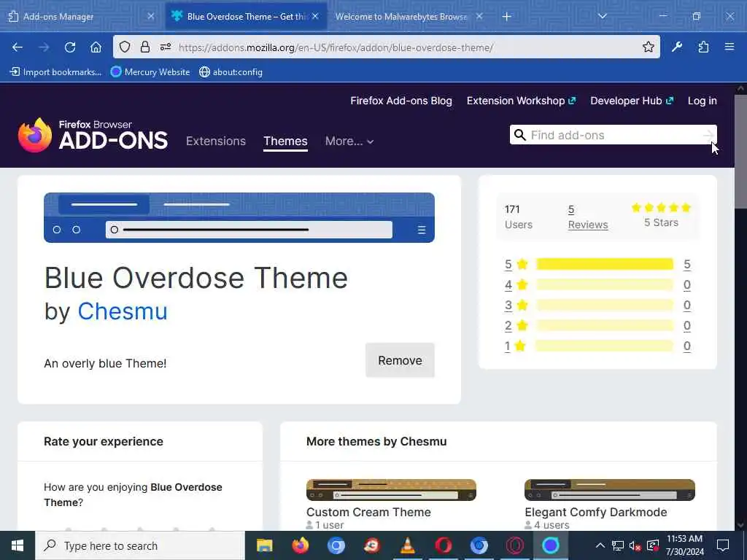Click the Import bookmarks bookmark
Screen dimensions: 747x560
coord(55,72)
